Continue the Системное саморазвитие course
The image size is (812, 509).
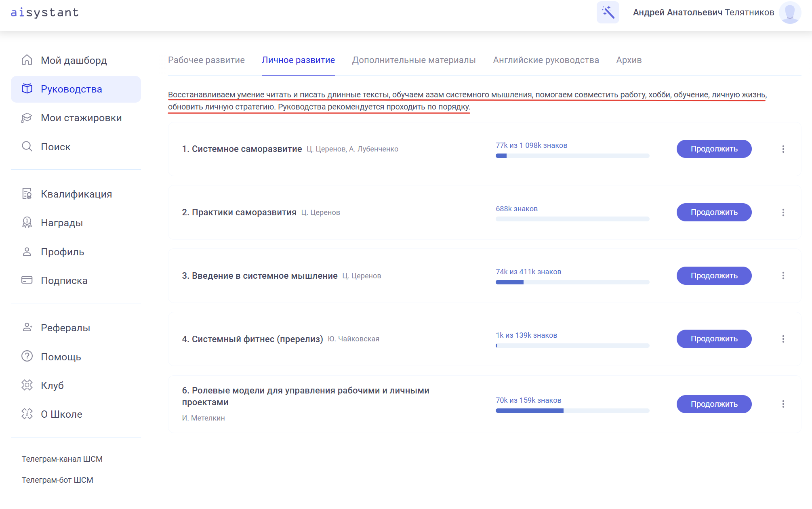point(714,149)
